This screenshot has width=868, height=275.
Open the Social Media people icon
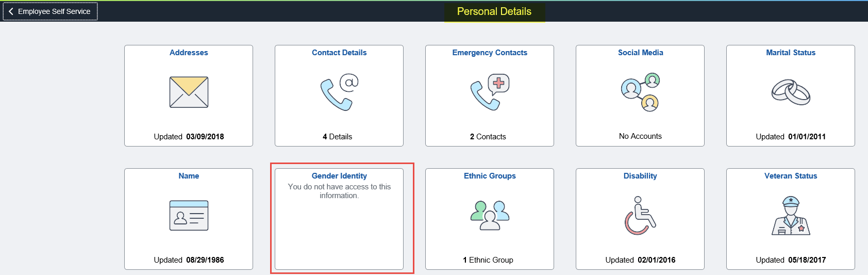[640, 92]
